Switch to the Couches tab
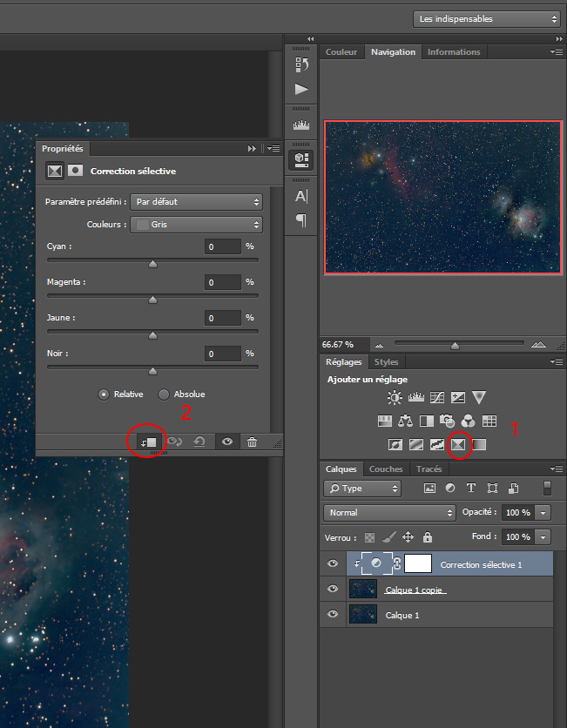The height and width of the screenshot is (728, 567). 386,468
